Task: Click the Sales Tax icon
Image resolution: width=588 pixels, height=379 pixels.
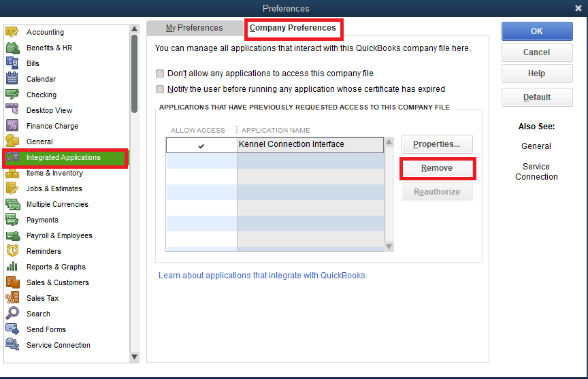Action: (x=12, y=298)
